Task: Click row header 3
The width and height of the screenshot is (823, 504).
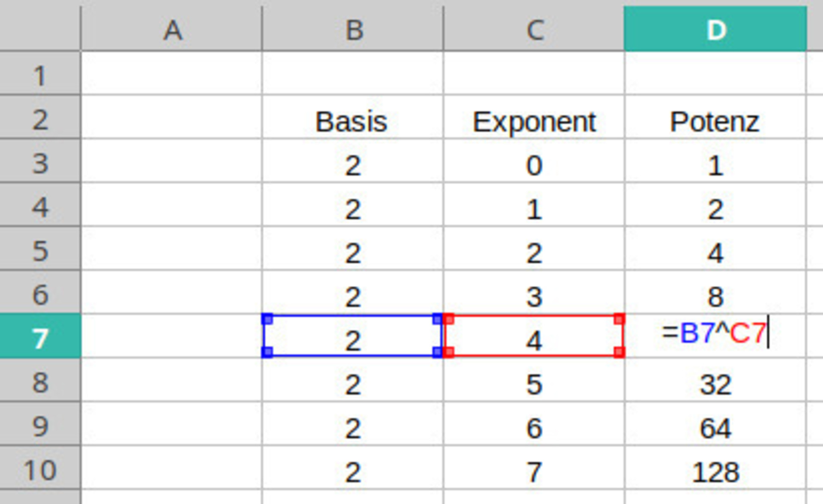Action: point(40,164)
